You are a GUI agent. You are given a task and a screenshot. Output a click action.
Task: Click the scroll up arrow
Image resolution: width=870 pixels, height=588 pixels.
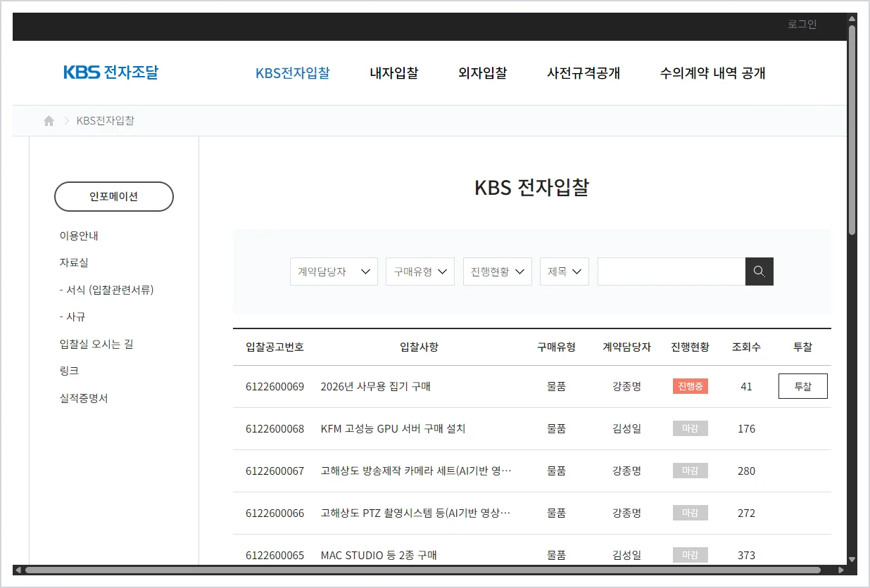pyautogui.click(x=852, y=18)
